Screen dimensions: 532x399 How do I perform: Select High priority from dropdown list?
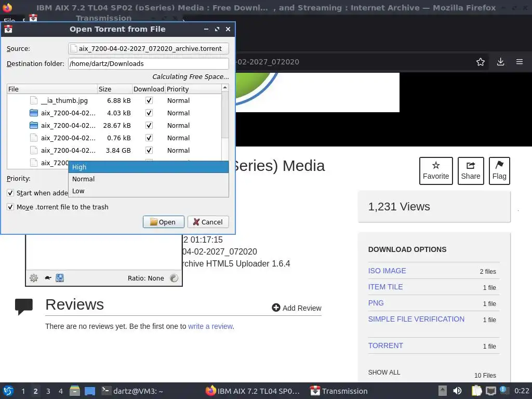[x=148, y=167]
